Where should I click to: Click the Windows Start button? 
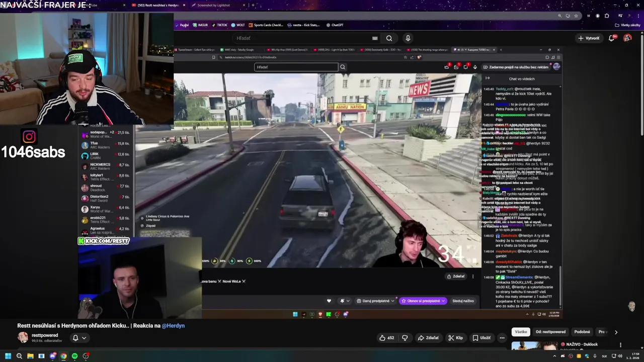click(x=8, y=356)
